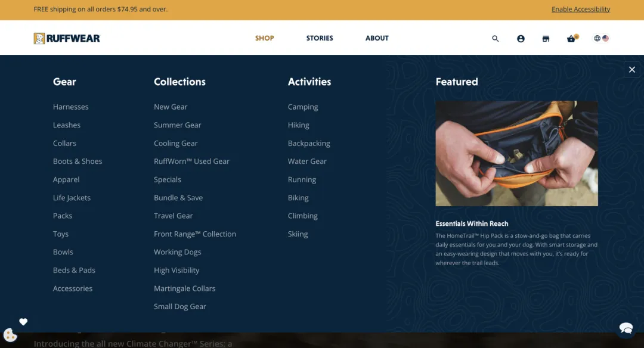Image resolution: width=644 pixels, height=348 pixels.
Task: Open Life Jackets
Action: [x=72, y=198]
